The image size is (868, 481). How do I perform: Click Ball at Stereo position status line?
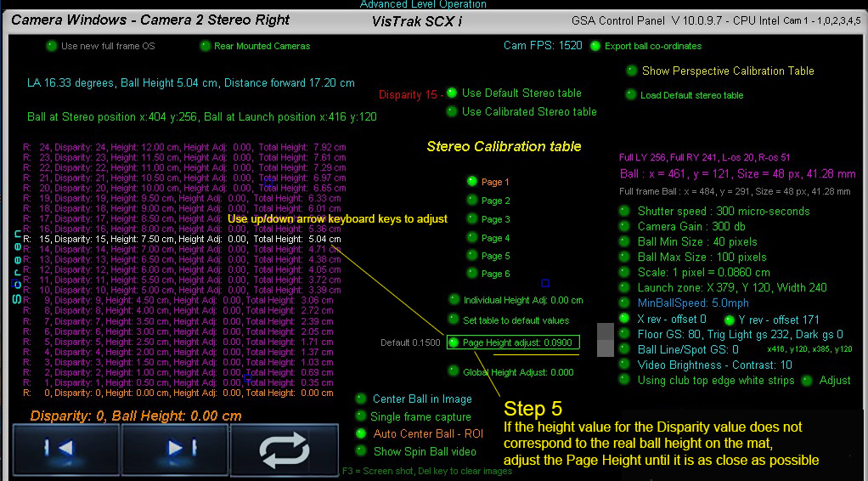pyautogui.click(x=202, y=117)
